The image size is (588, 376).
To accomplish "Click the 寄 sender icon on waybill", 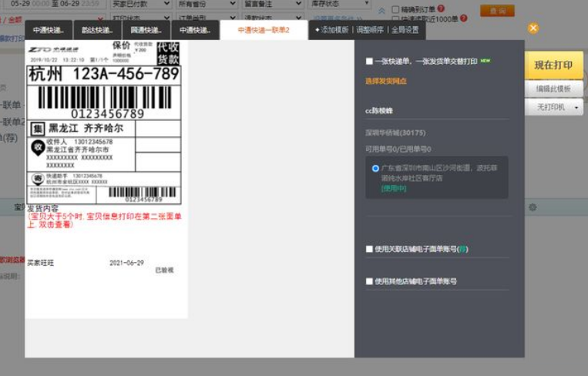I will coord(38,179).
